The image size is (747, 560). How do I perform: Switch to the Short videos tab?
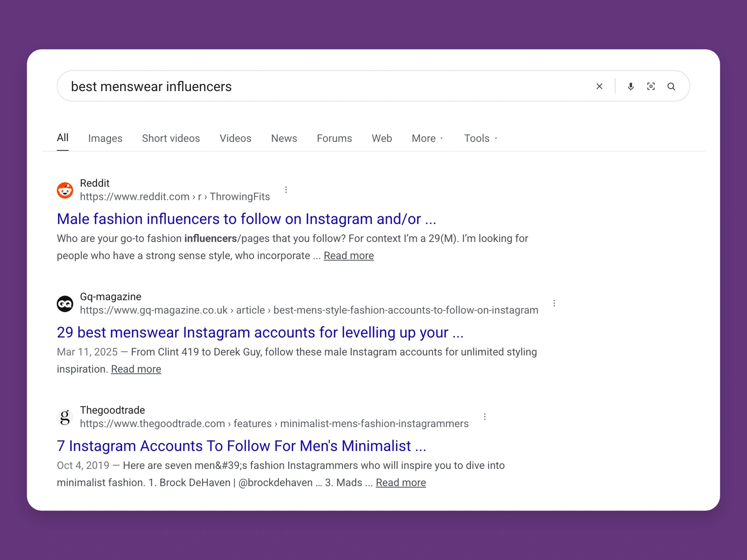pyautogui.click(x=171, y=139)
